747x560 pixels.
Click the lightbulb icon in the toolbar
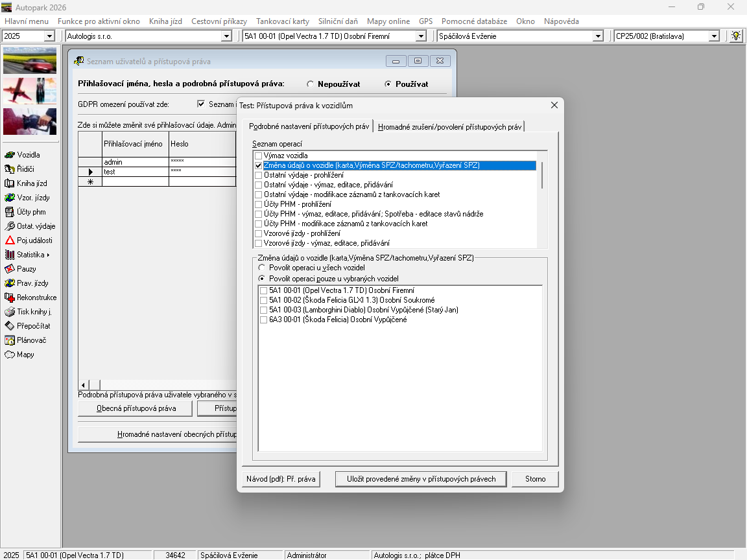(736, 36)
